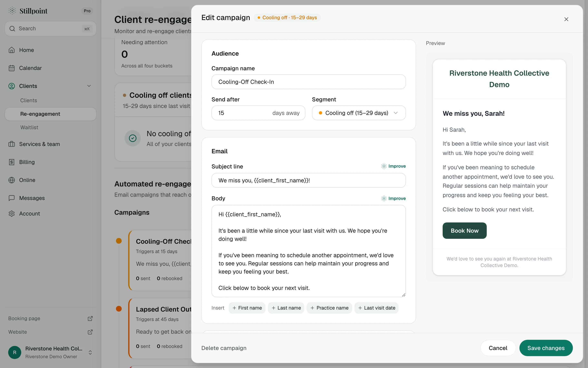This screenshot has height=368, width=588.
Task: Click the Calendar icon in sidebar
Action: coord(12,68)
